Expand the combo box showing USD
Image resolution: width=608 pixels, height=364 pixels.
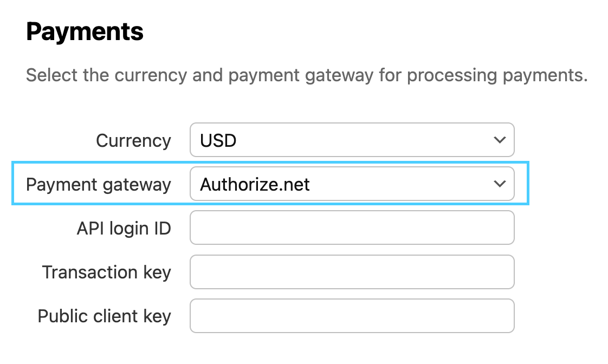pos(351,140)
